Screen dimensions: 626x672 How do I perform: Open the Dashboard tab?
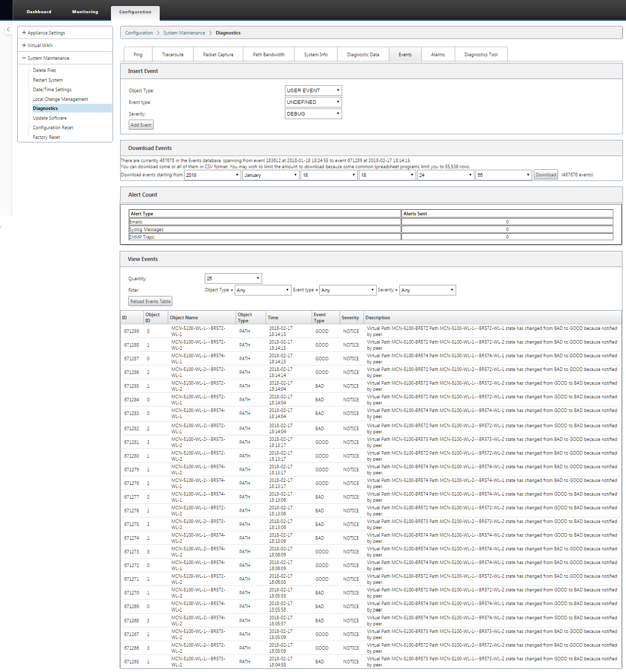point(39,12)
